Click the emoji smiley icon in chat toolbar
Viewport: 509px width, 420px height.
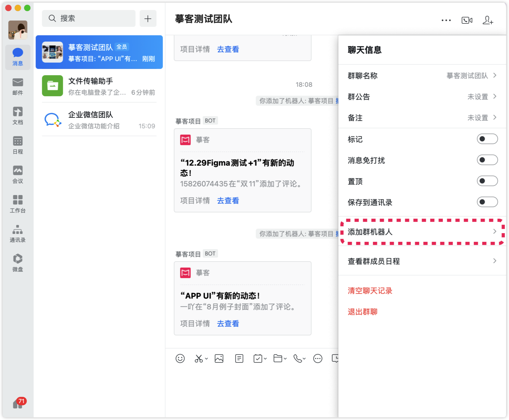click(180, 359)
